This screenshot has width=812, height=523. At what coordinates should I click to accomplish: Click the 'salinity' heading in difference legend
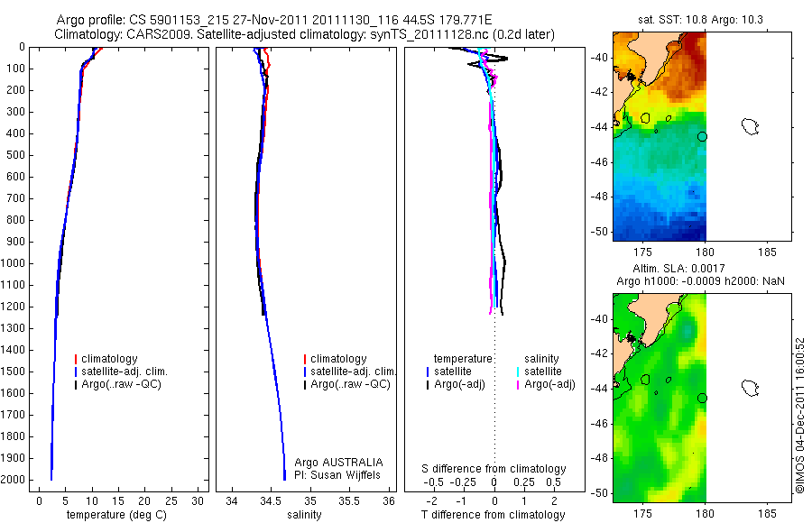pyautogui.click(x=541, y=359)
